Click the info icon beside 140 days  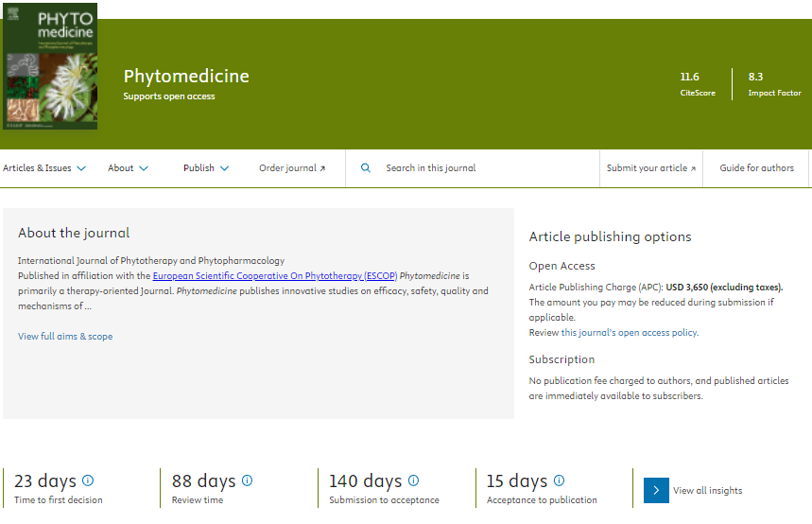413,480
